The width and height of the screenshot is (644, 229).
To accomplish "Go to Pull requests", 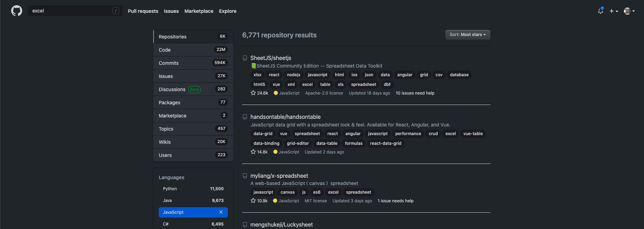I will pyautogui.click(x=143, y=11).
